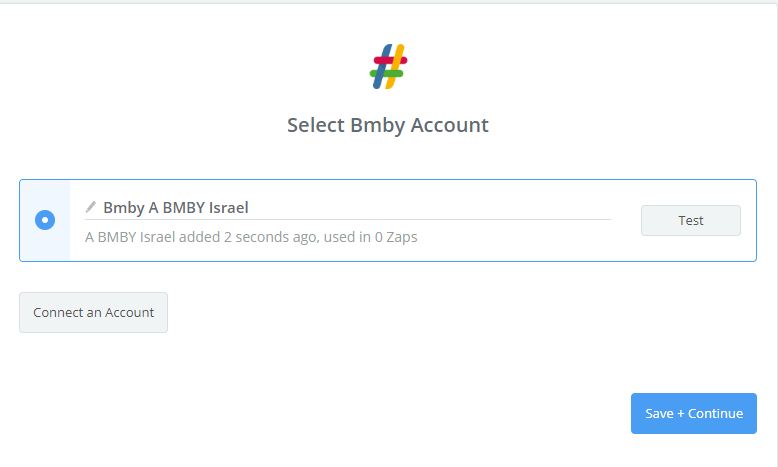The image size is (778, 467).
Task: Run the connection check with the Test button
Action: tap(691, 220)
